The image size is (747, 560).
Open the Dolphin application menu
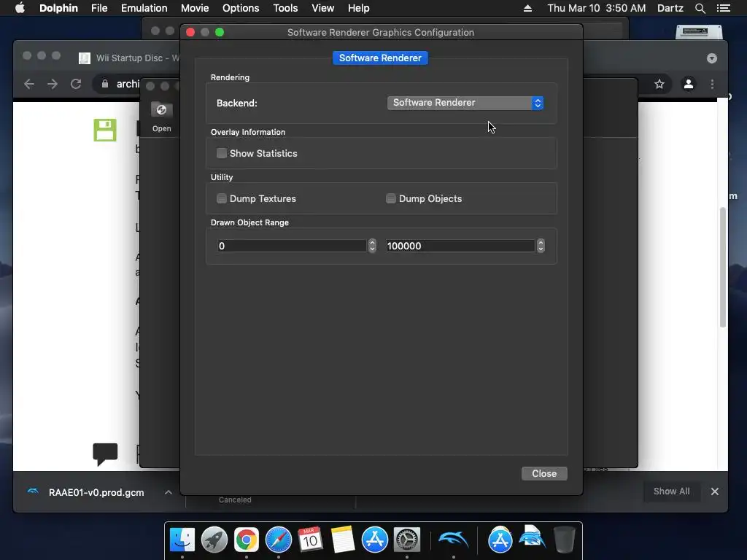point(58,8)
